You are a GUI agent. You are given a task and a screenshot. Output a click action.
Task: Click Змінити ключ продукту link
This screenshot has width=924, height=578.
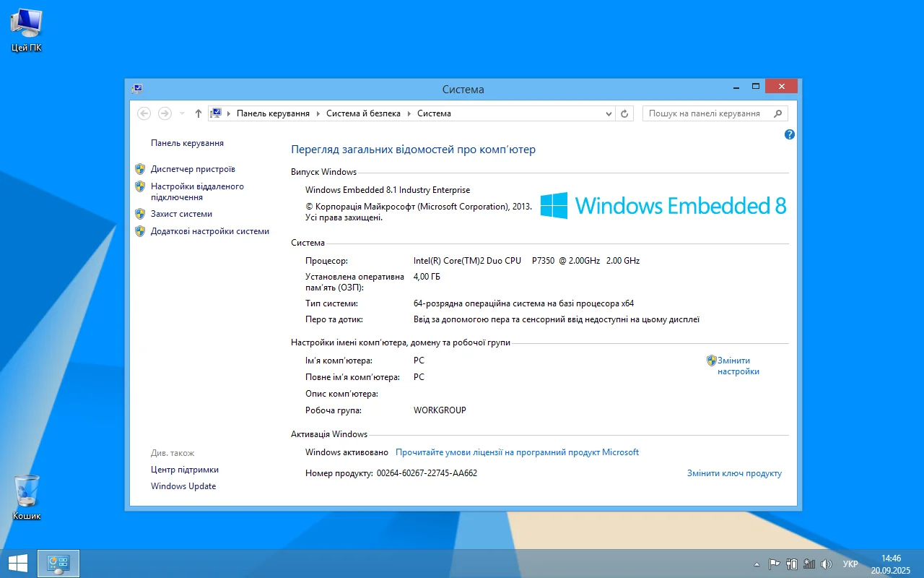pos(734,473)
